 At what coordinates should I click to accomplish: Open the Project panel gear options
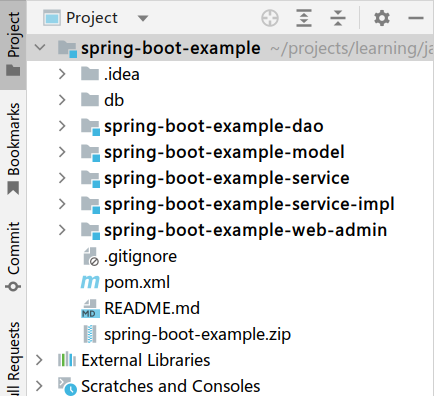(x=382, y=18)
